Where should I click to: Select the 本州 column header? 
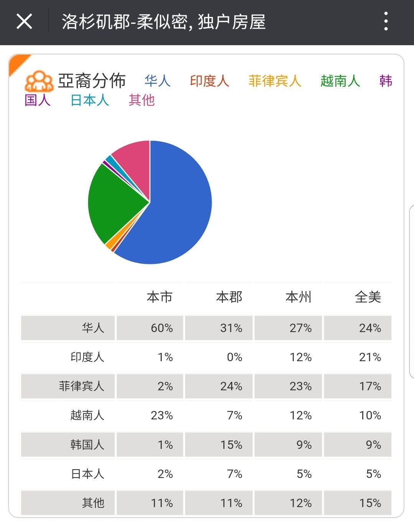click(x=298, y=297)
